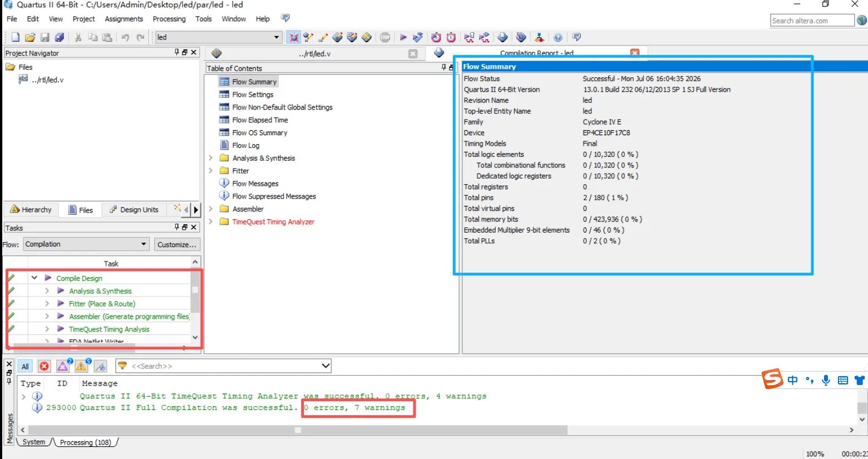Viewport: 868px width, 459px height.
Task: Click the Save All toolbar icon
Action: [60, 37]
